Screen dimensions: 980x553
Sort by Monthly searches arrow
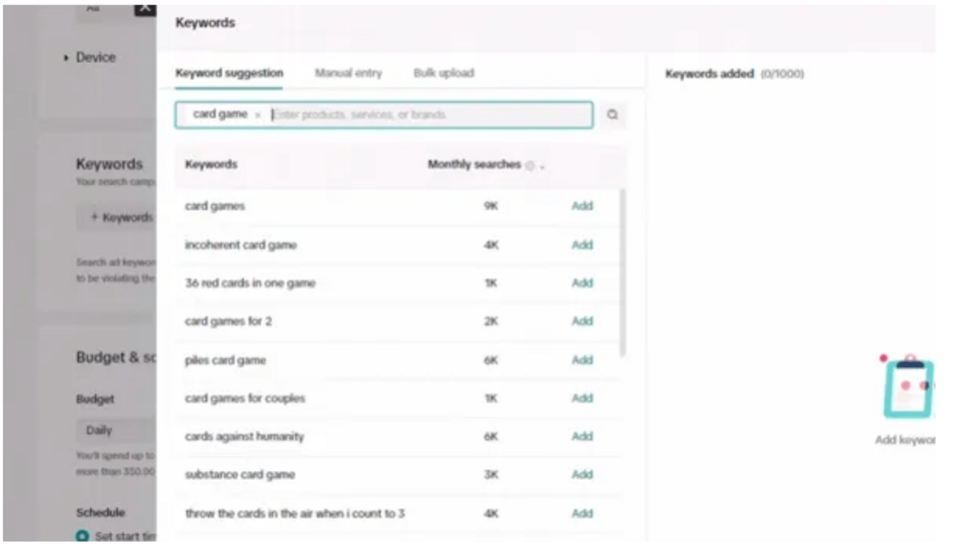[x=542, y=166]
